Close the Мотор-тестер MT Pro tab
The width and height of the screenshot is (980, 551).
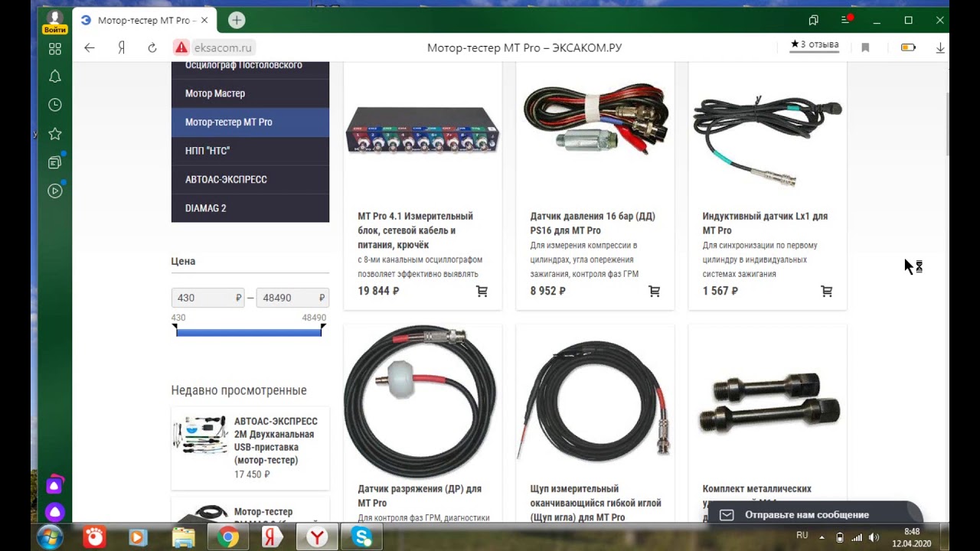(x=204, y=21)
